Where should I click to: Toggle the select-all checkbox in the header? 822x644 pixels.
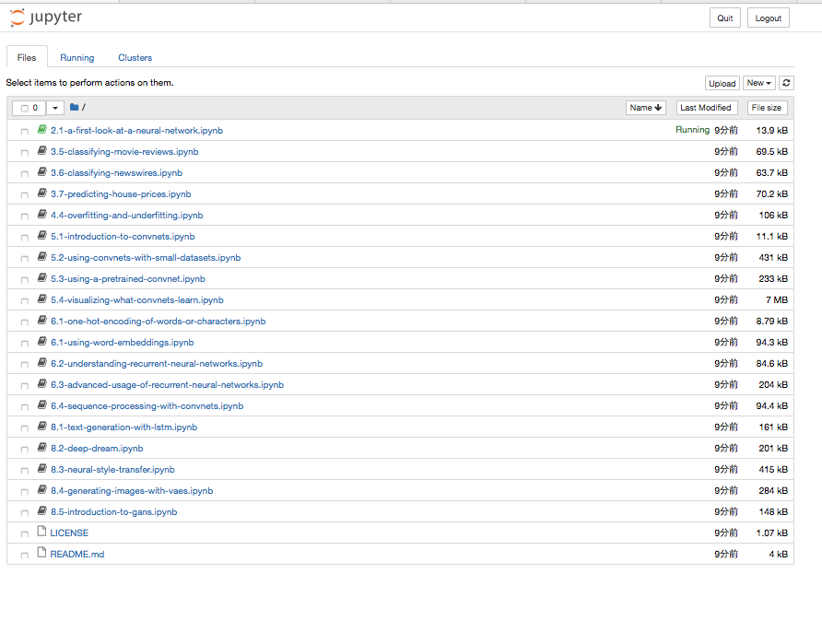pos(25,108)
